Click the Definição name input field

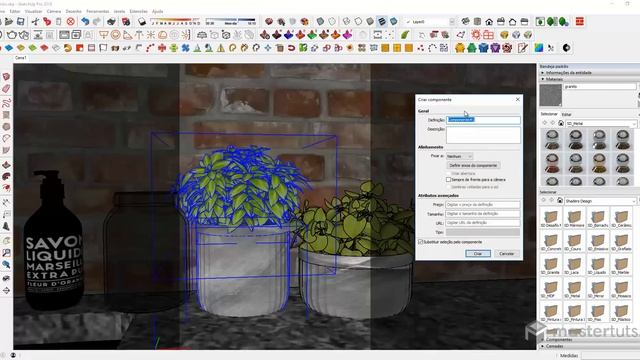click(483, 120)
